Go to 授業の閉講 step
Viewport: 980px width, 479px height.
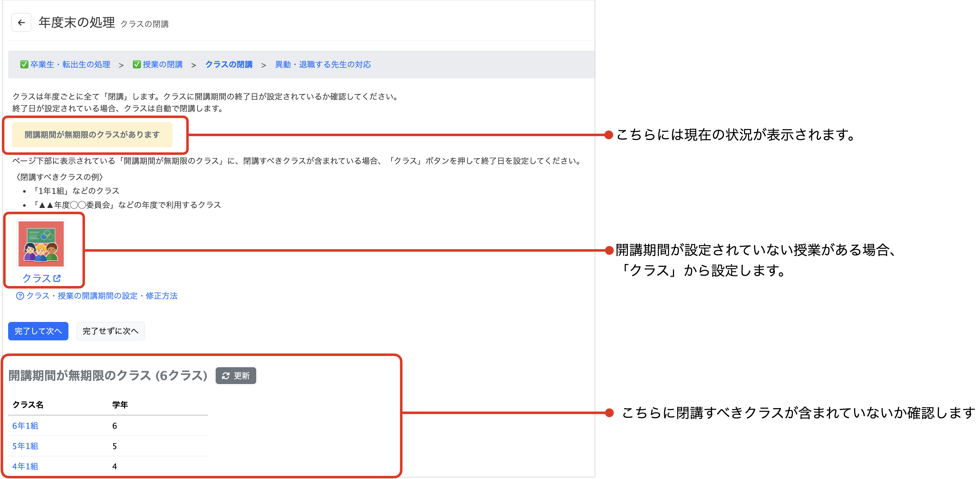pos(162,65)
